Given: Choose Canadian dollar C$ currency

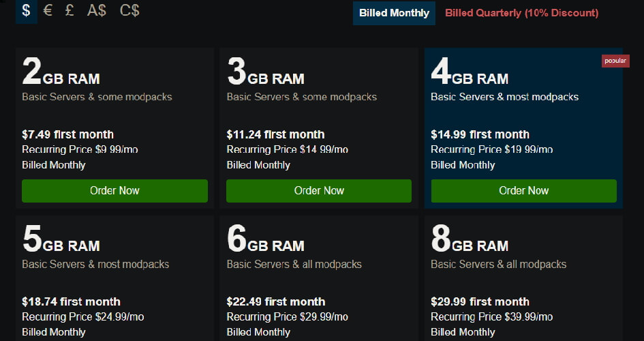Looking at the screenshot, I should pos(129,10).
